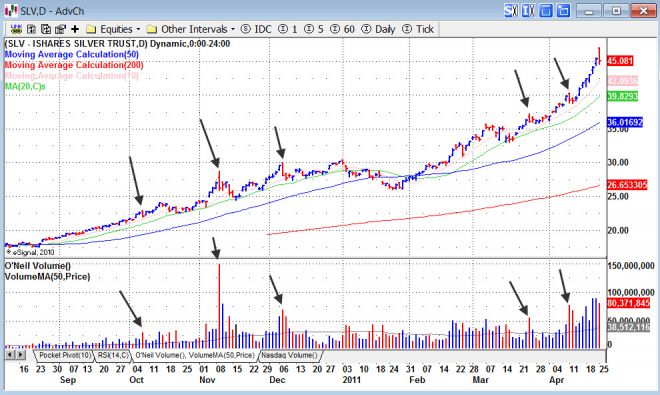Click the linked symbols toolbar icon
This screenshot has width=660, height=395.
[x=16, y=29]
